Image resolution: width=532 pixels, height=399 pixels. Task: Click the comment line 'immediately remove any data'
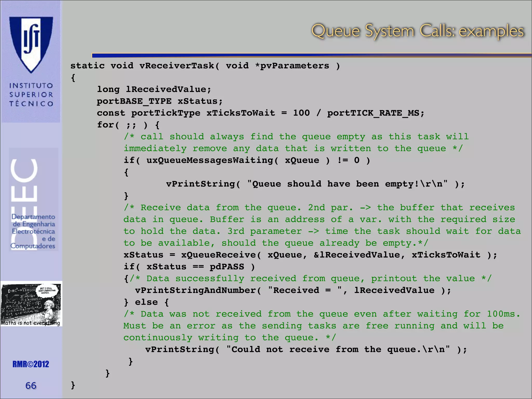(293, 149)
